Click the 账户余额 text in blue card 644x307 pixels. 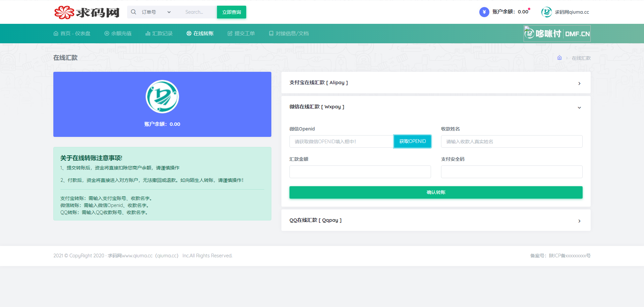162,124
